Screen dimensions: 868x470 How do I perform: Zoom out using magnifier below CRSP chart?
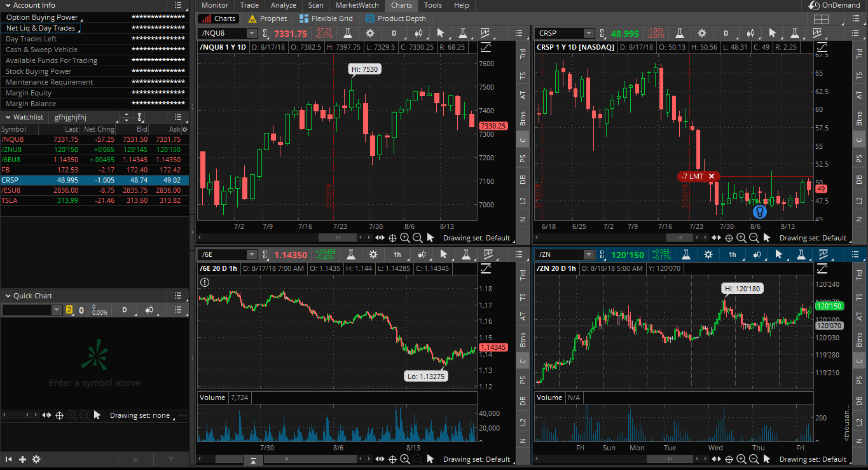click(754, 238)
